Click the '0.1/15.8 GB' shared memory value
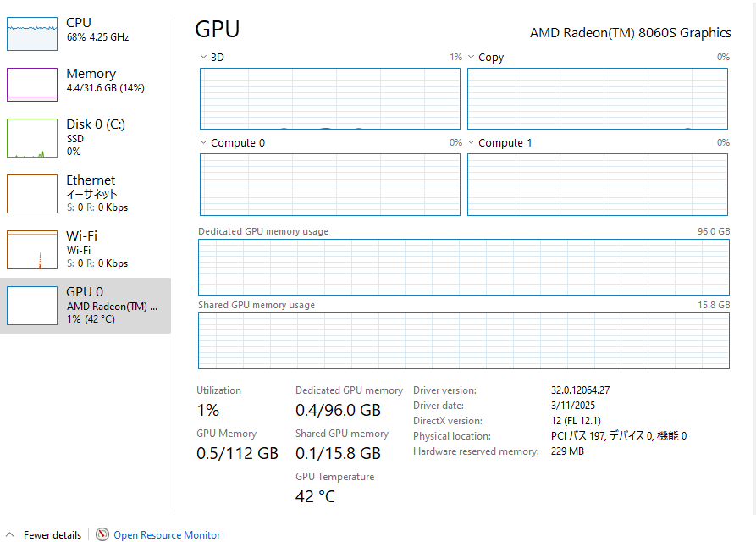This screenshot has height=542, width=756. (338, 453)
